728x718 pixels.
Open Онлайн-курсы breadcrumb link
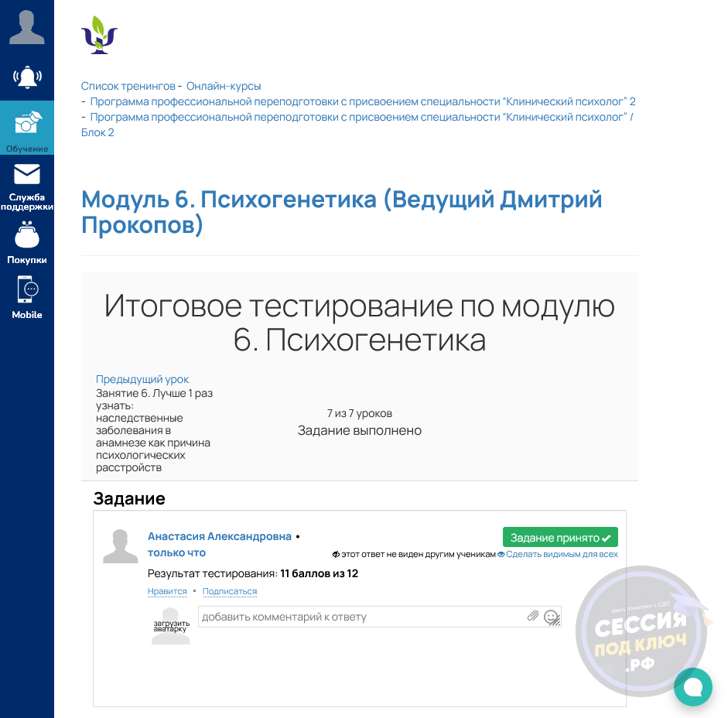coord(224,86)
